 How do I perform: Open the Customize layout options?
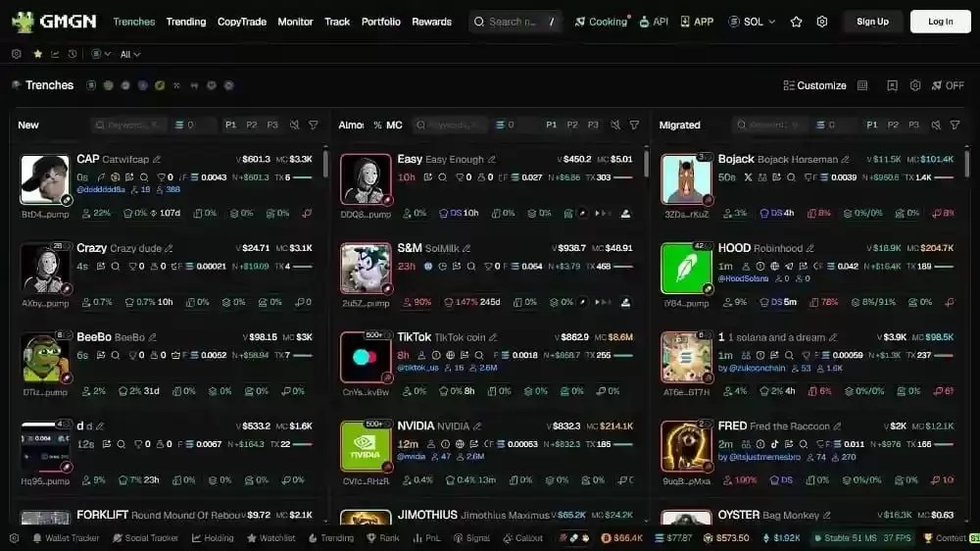point(814,85)
